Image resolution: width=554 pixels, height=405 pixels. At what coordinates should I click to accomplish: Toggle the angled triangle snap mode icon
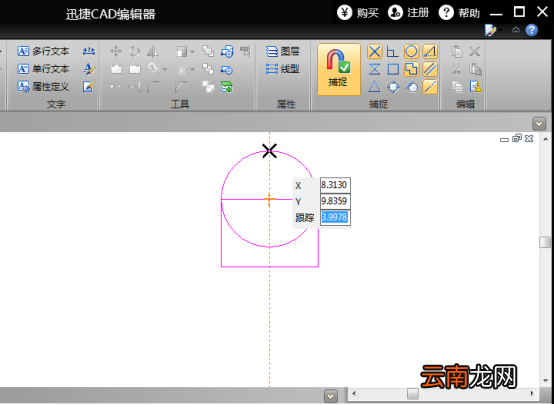click(x=430, y=52)
